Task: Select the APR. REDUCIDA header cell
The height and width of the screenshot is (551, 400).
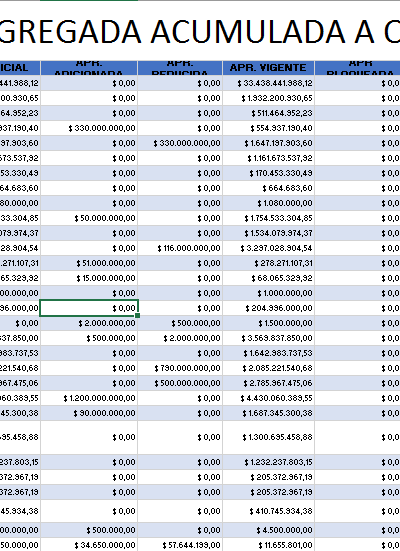Action: click(180, 67)
